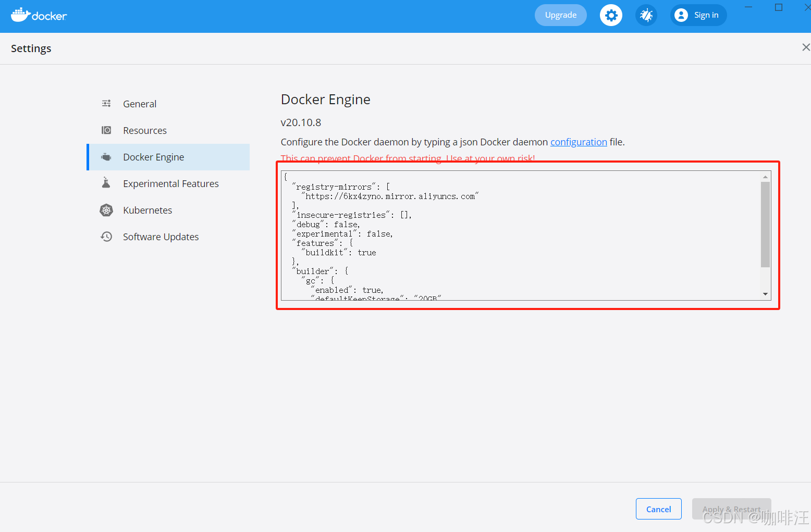The height and width of the screenshot is (532, 811).
Task: Open the daemon configuration link
Action: (579, 142)
